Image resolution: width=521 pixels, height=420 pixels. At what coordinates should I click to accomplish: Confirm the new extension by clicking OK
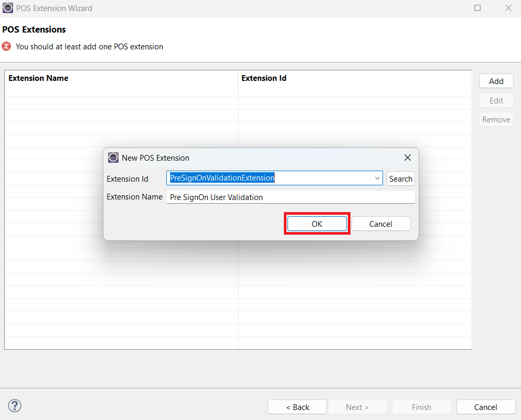coord(317,223)
